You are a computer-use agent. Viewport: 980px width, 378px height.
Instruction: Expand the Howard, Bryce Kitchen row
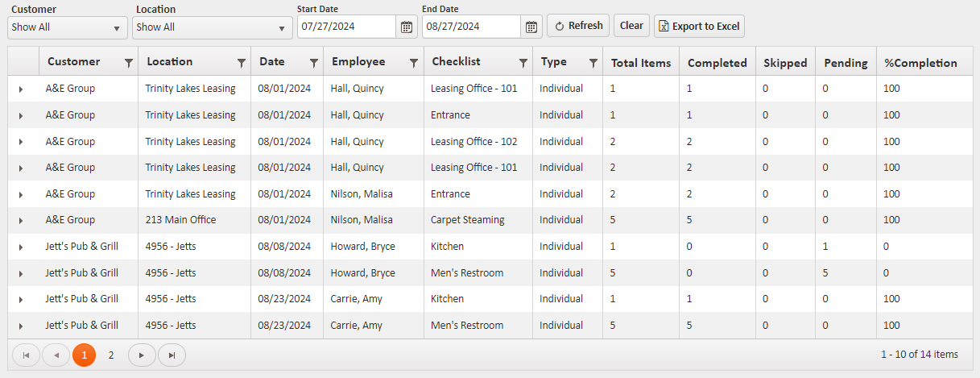[x=21, y=247]
